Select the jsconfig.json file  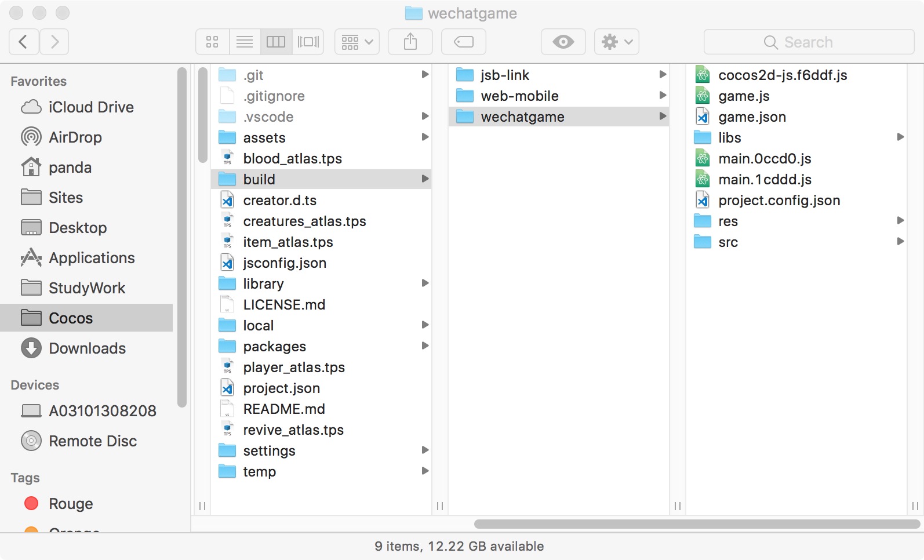click(x=321, y=263)
